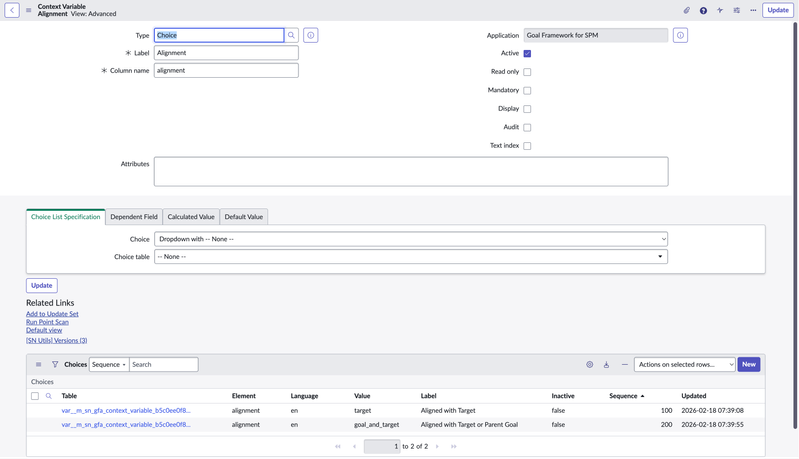Click the filter funnel icon in Choices list
Image resolution: width=799 pixels, height=459 pixels.
[x=55, y=365]
